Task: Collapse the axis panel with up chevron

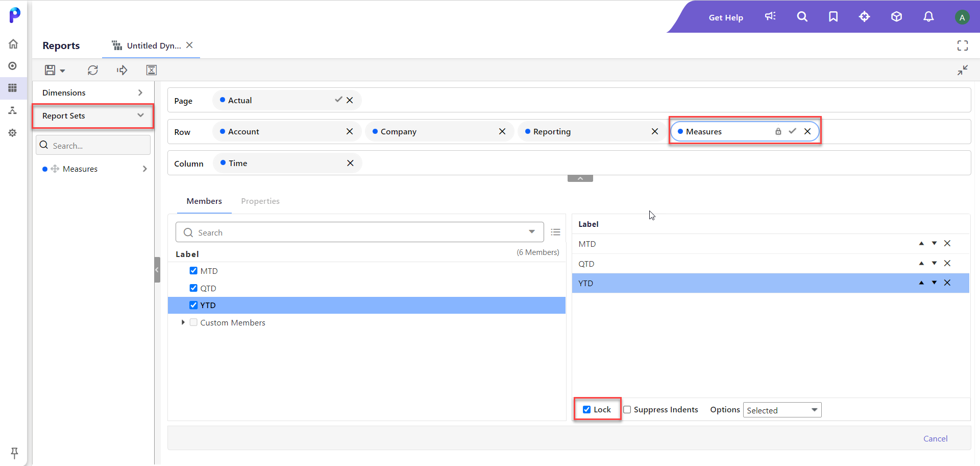Action: [580, 178]
